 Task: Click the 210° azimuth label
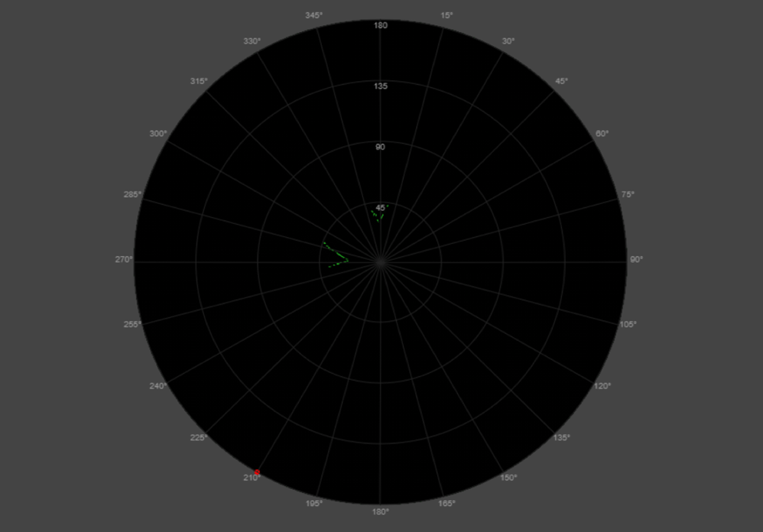251,477
